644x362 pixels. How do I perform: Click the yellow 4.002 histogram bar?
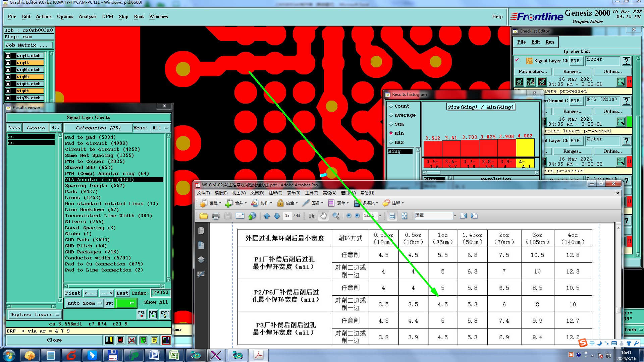525,148
